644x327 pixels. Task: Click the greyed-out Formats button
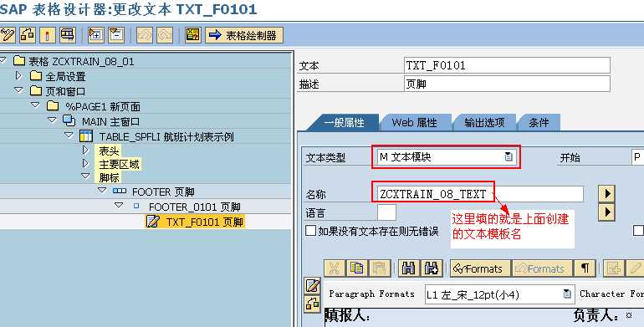point(542,268)
